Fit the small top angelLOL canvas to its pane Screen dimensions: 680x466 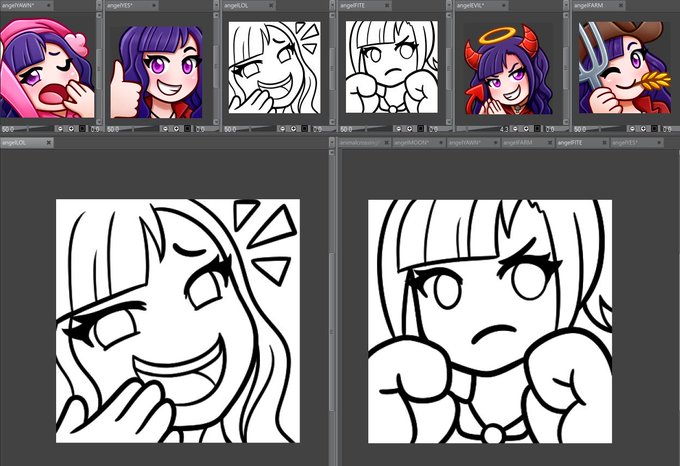coord(304,129)
